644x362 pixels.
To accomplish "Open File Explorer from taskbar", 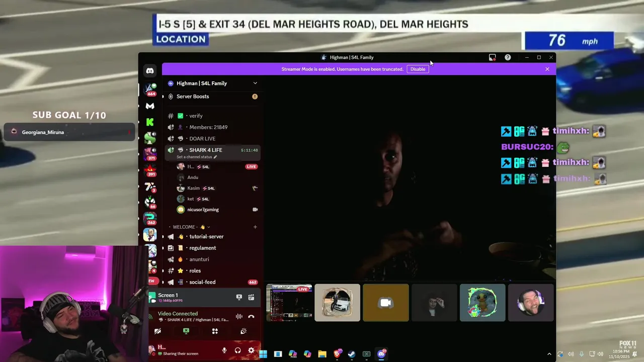I will 322,354.
